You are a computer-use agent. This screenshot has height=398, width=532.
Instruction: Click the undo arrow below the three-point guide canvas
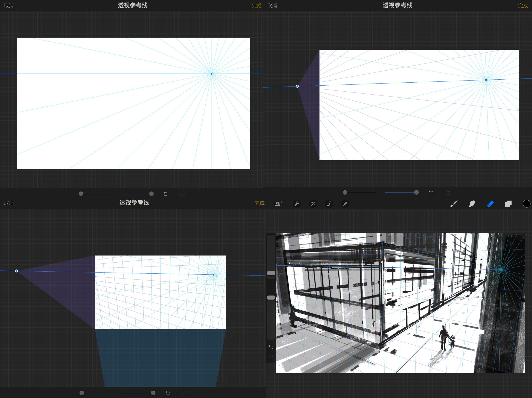(x=168, y=393)
